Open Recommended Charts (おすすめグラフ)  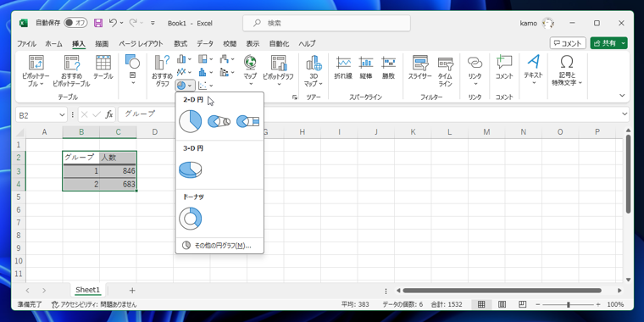point(162,71)
